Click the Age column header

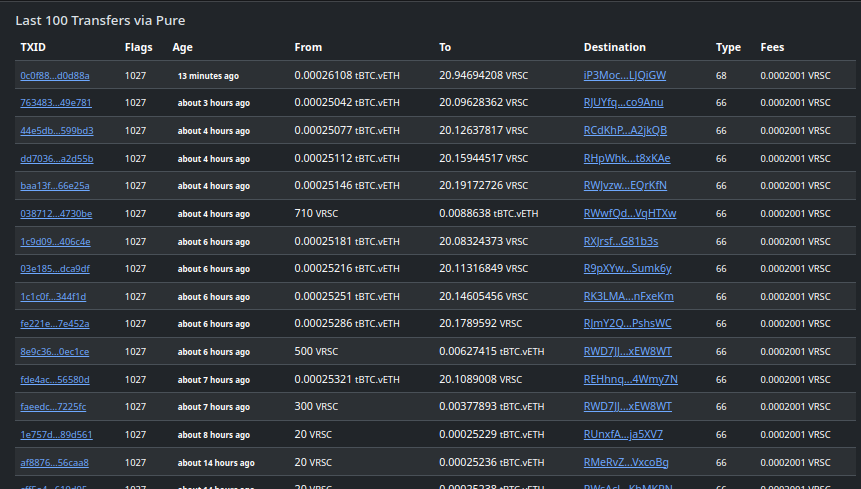click(x=182, y=47)
